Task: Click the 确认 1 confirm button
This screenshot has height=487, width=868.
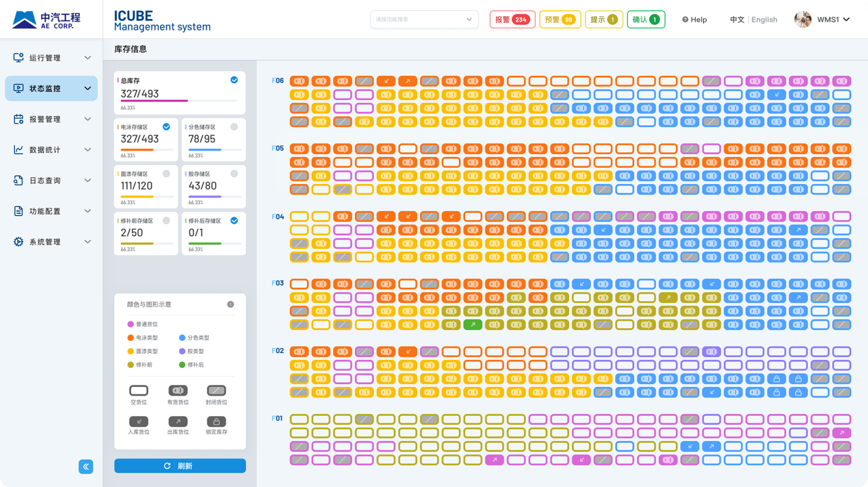Action: 646,20
